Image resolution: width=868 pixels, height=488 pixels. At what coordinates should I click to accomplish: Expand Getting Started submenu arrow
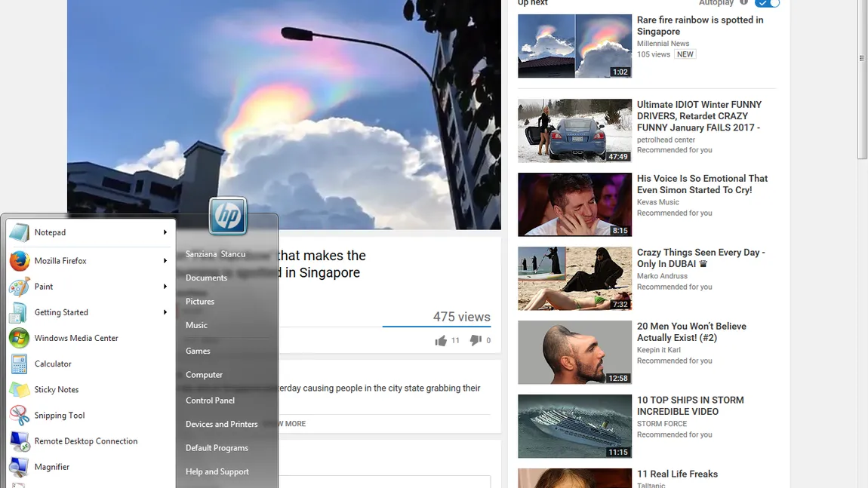click(x=165, y=312)
